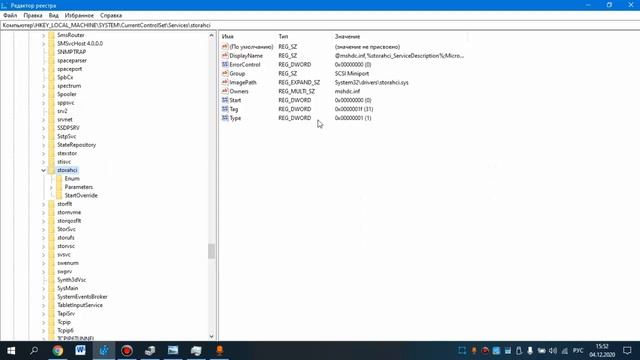Select the Synth3dVsc key
Image resolution: width=640 pixels, height=360 pixels.
point(71,280)
